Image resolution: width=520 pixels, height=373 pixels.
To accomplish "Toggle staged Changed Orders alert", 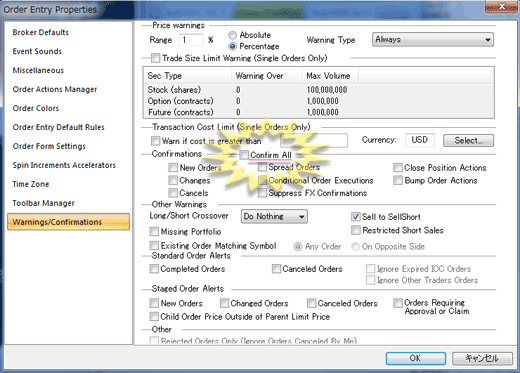I will coord(224,303).
